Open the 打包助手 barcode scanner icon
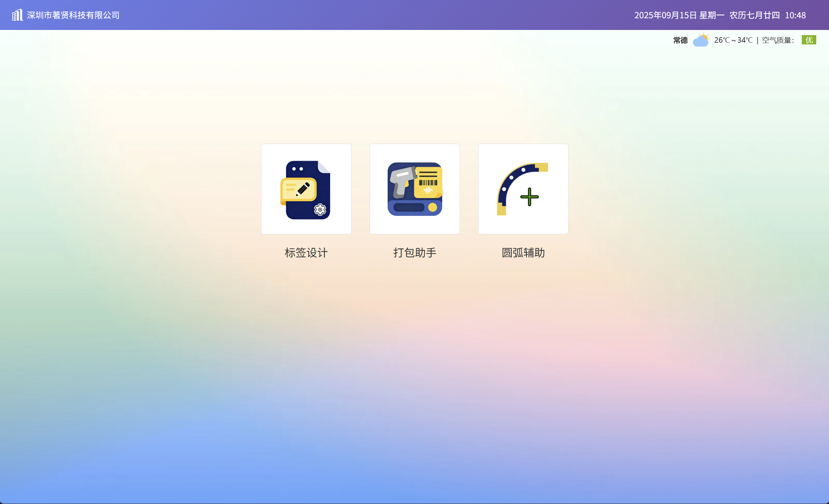Viewport: 829px width, 504px height. tap(414, 189)
